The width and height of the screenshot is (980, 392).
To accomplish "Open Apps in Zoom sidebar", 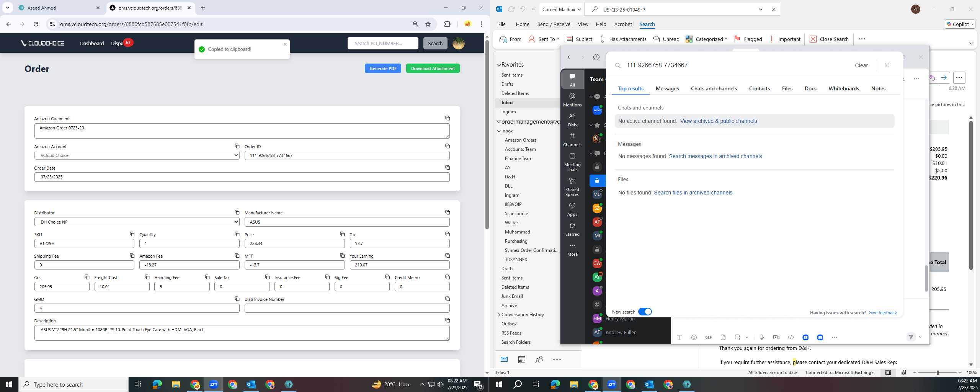I will point(572,209).
